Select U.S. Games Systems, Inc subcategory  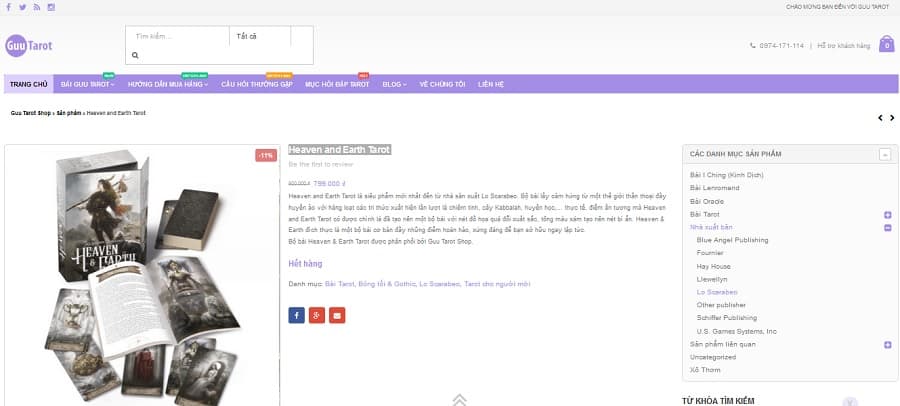click(x=736, y=331)
